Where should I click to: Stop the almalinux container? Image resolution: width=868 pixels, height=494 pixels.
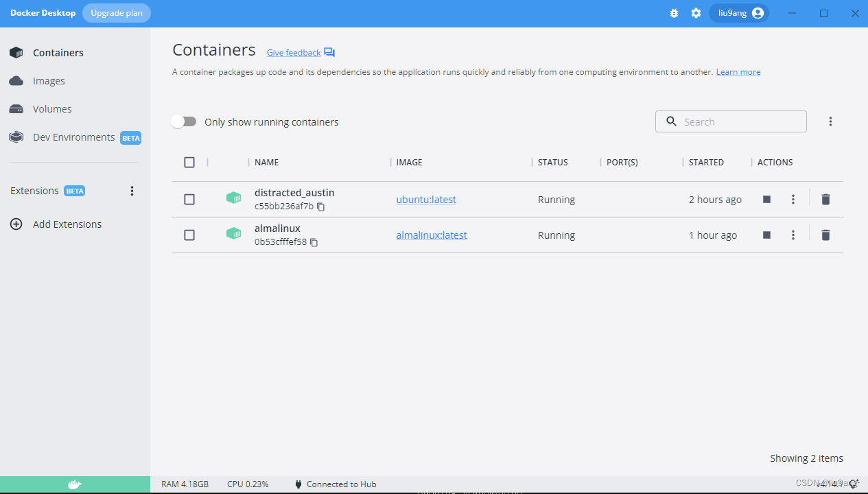click(766, 235)
